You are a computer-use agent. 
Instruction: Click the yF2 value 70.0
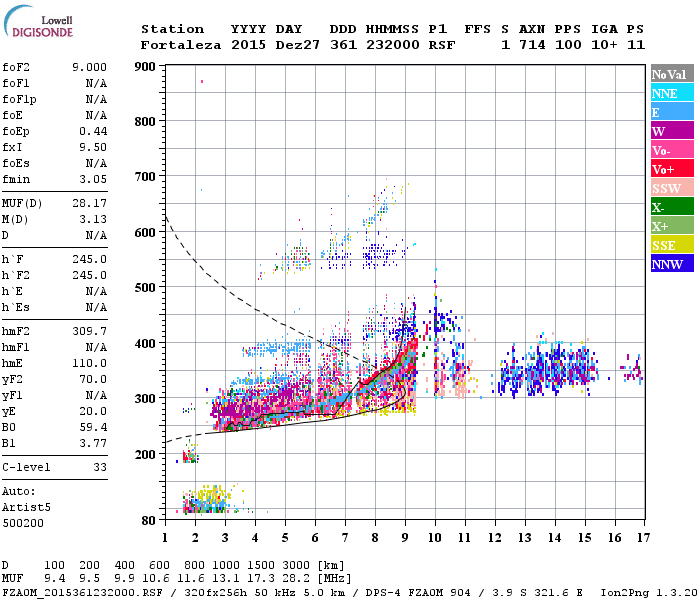tap(93, 379)
